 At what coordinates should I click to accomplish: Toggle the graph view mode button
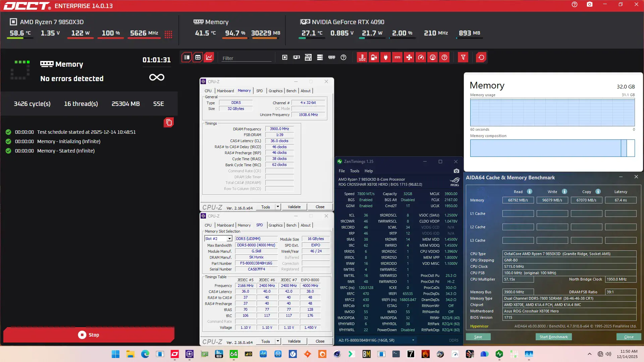[x=209, y=57]
